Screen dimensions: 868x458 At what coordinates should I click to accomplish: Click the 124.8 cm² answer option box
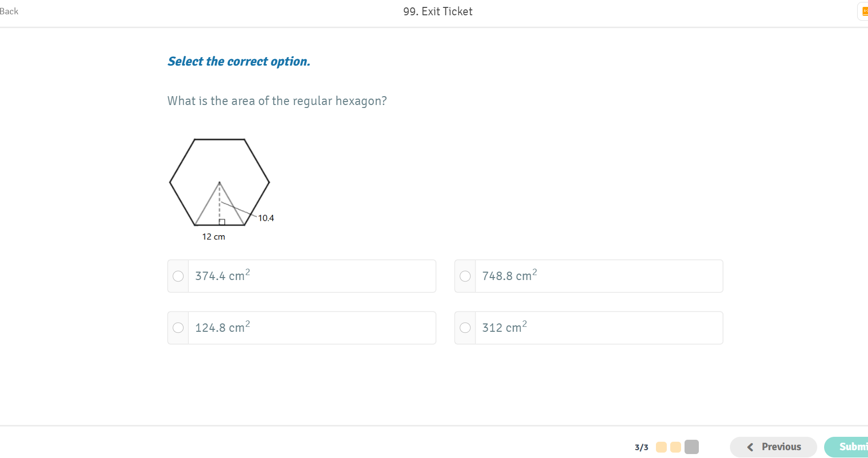[x=302, y=328]
